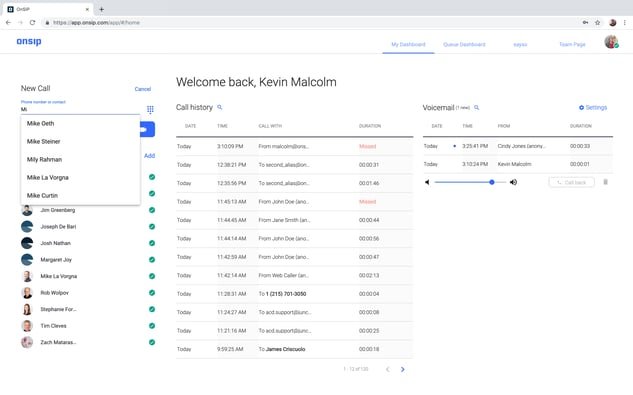This screenshot has height=395, width=633.
Task: Open the 3:10:09 PM missed call row
Action: 294,147
